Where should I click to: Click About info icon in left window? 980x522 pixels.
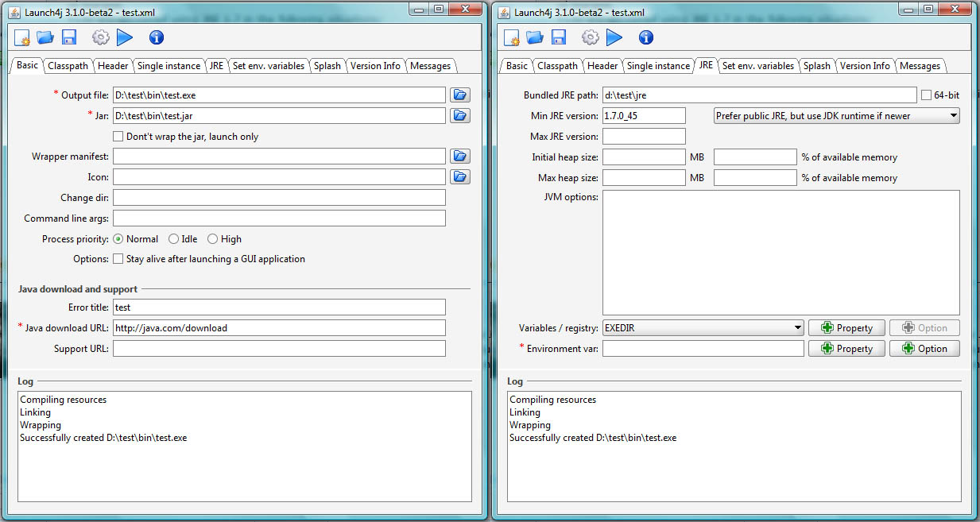pyautogui.click(x=157, y=37)
